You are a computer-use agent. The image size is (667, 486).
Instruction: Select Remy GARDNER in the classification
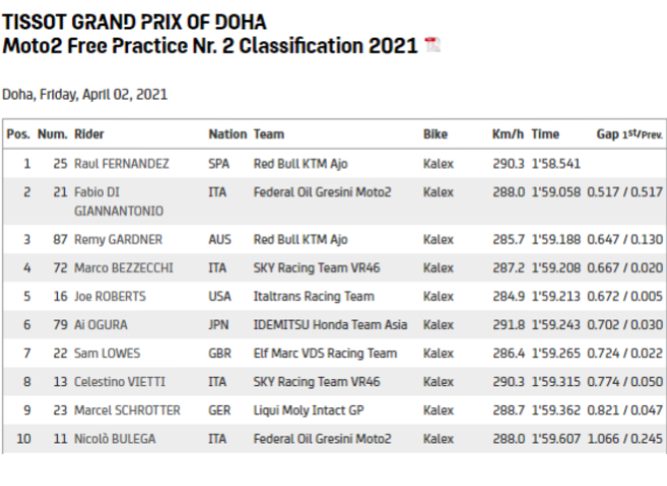point(118,240)
